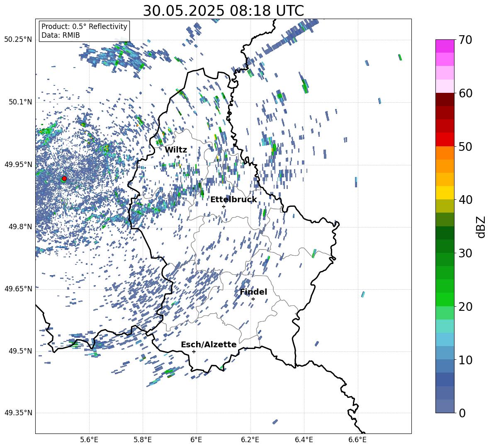Screen dimensions: 491x448
Task: Pick the bright green 20 dBZ swatch
Action: (x=445, y=299)
